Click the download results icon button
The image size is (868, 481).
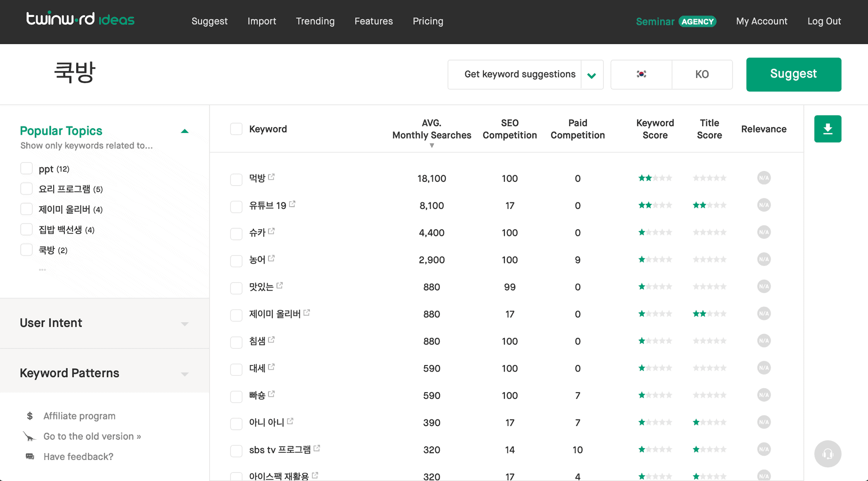[828, 129]
